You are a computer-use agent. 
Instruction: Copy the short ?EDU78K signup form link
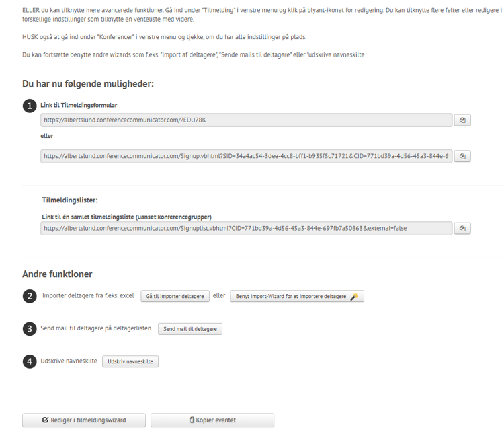pyautogui.click(x=462, y=120)
